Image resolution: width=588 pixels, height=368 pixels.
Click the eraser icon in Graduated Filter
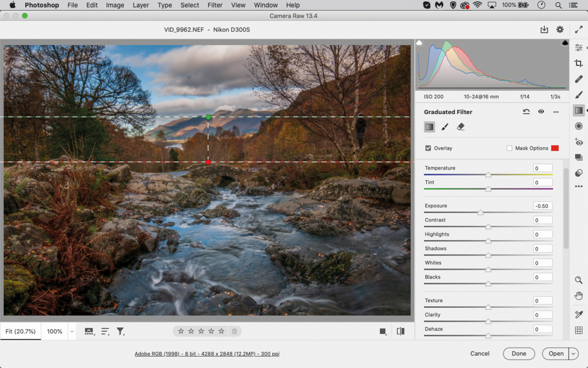click(x=460, y=127)
